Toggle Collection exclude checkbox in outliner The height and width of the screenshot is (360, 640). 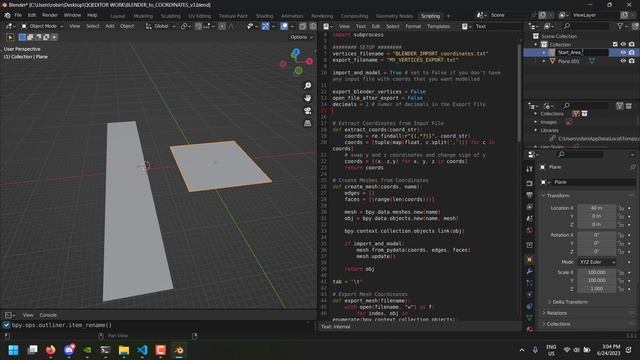coord(615,44)
